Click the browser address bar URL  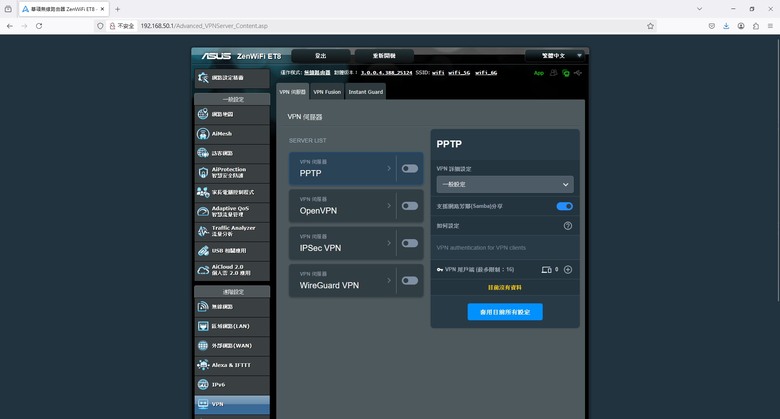pyautogui.click(x=204, y=26)
